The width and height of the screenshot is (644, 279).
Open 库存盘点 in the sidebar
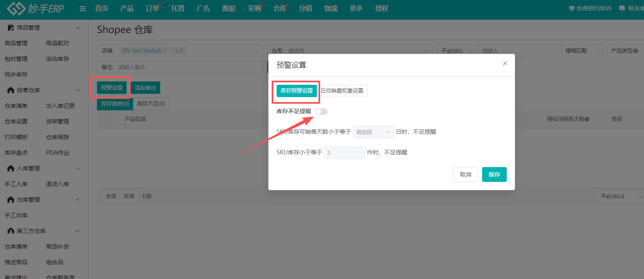16,153
